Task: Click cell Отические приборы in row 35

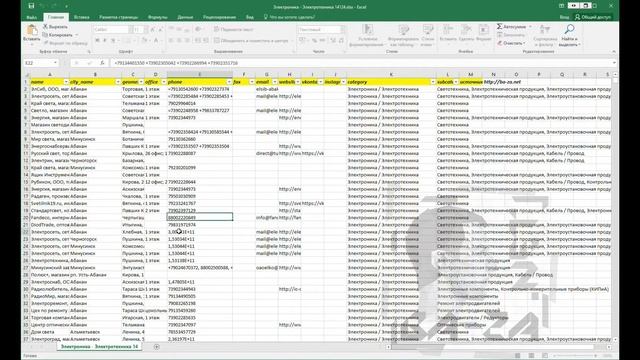Action: pyautogui.click(x=461, y=325)
